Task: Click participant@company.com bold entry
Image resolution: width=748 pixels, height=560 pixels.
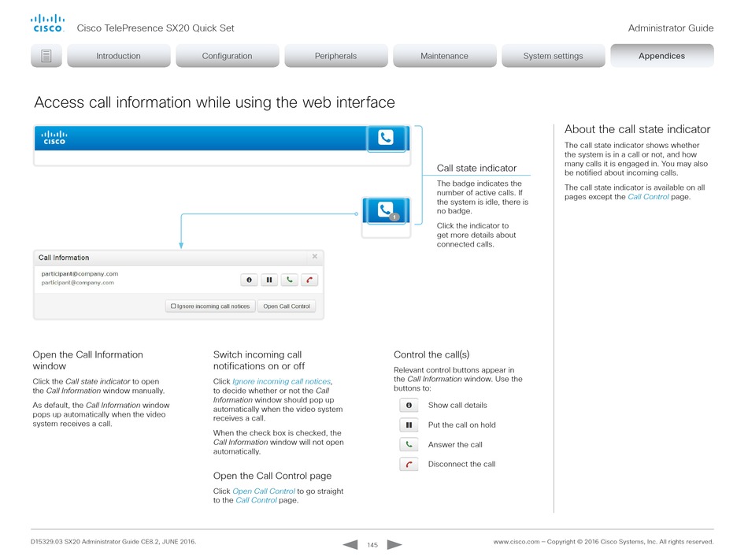Action: (x=80, y=274)
